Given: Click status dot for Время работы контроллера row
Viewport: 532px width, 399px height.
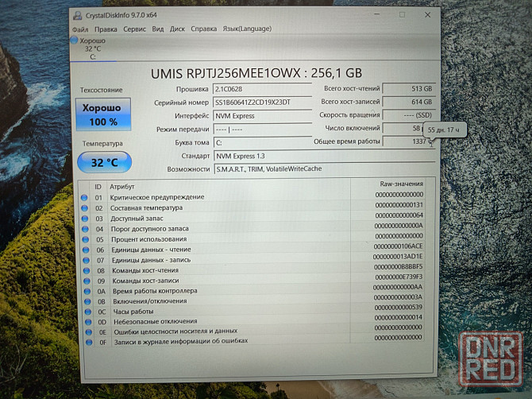Looking at the screenshot, I should [87, 292].
